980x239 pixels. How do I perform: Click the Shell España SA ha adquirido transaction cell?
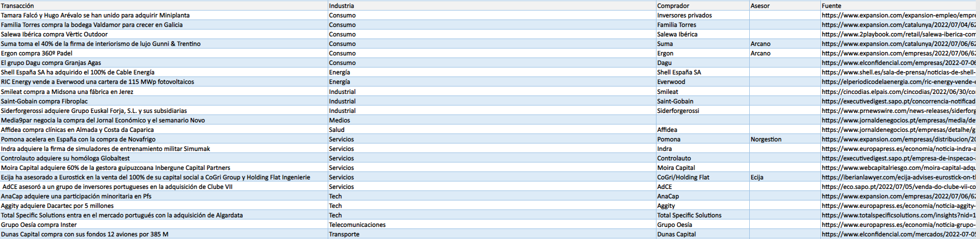coord(164,72)
